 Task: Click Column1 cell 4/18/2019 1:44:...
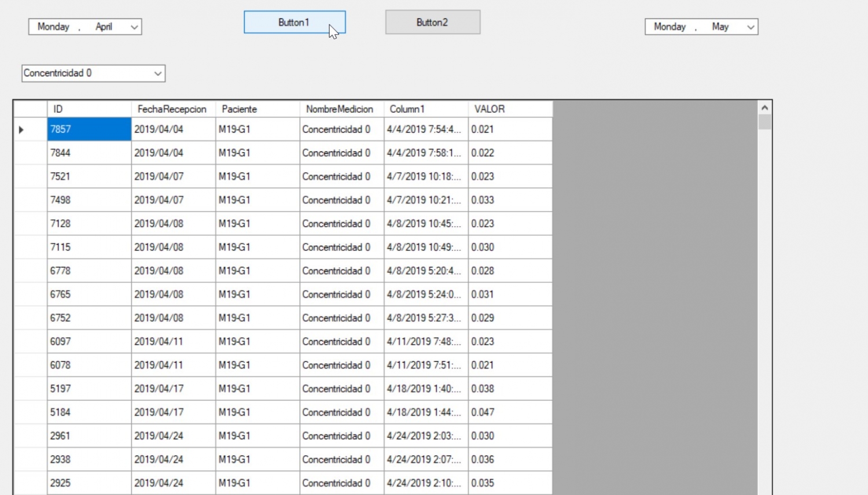point(426,412)
